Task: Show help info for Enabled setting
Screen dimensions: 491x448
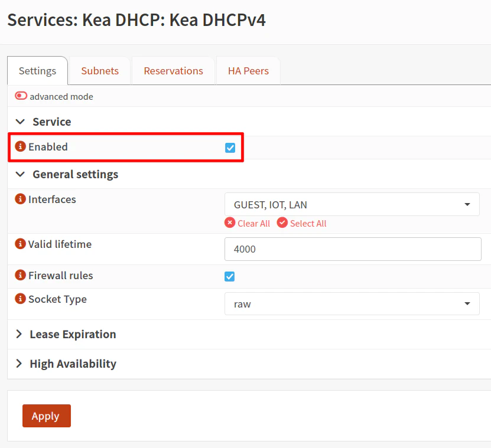Action: [20, 146]
